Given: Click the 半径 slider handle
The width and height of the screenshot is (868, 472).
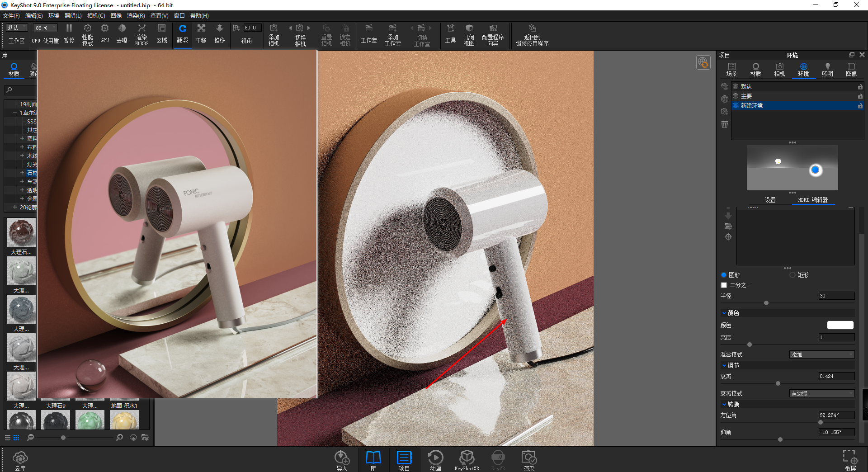Looking at the screenshot, I should (x=766, y=303).
